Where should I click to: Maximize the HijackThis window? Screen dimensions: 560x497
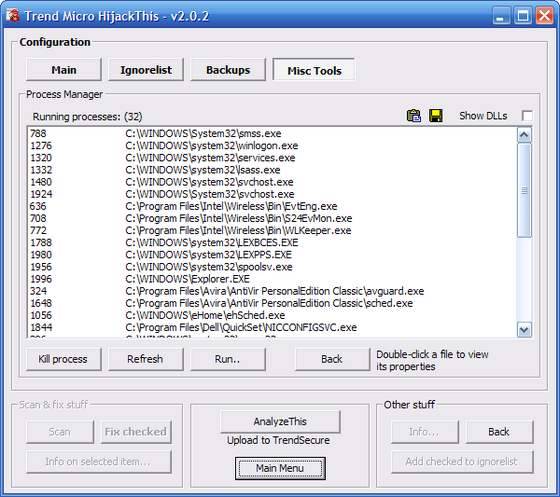click(523, 16)
